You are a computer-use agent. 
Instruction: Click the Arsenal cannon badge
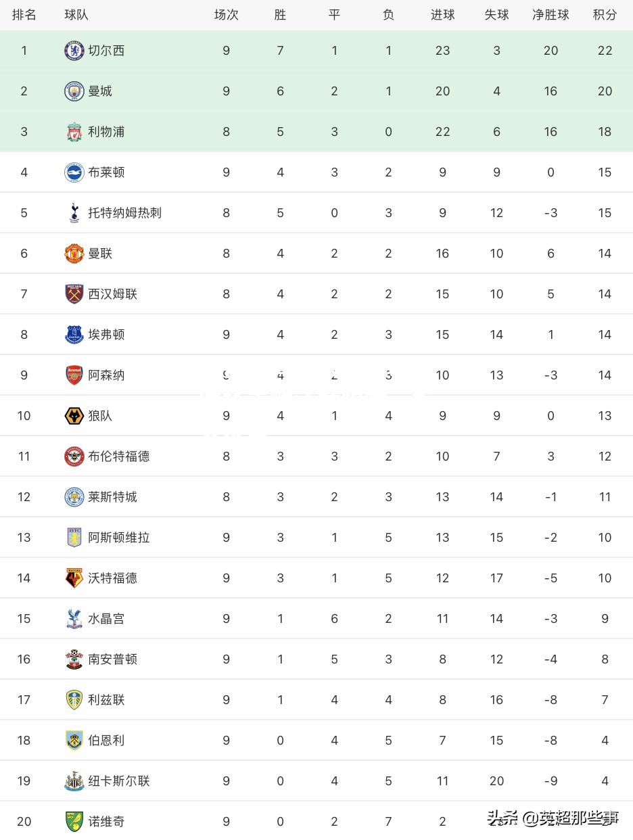[74, 375]
